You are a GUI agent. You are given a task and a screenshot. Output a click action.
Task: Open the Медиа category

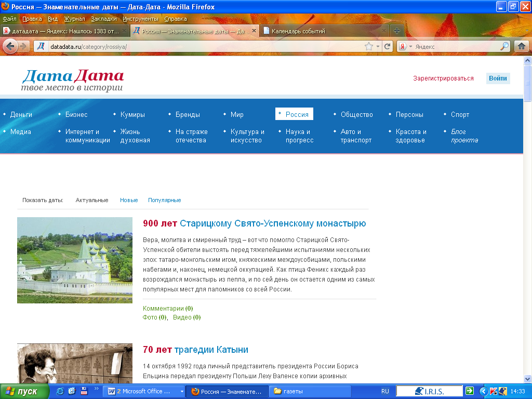pos(20,131)
